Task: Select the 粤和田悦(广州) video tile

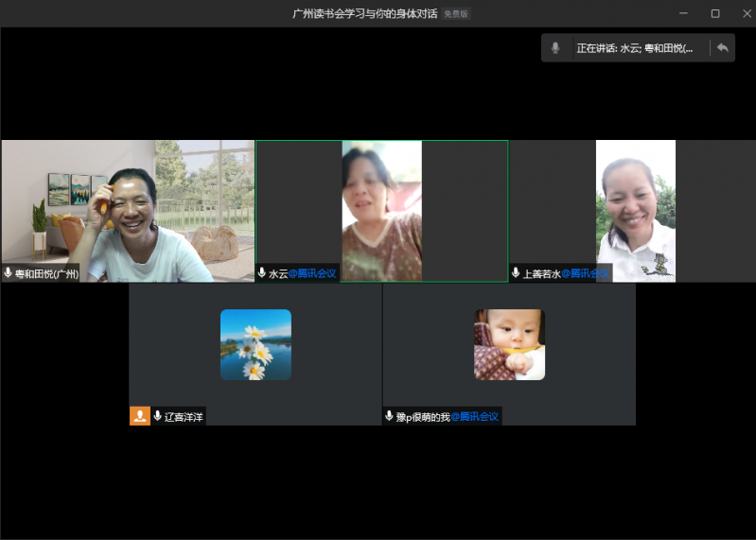Action: (x=128, y=210)
